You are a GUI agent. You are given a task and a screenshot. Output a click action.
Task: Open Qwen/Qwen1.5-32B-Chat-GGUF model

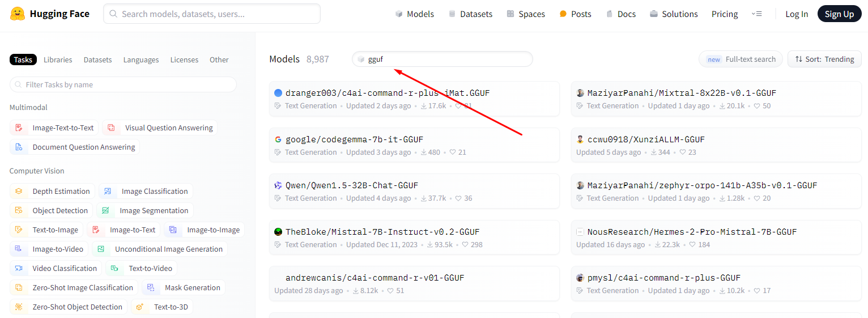click(x=414, y=191)
